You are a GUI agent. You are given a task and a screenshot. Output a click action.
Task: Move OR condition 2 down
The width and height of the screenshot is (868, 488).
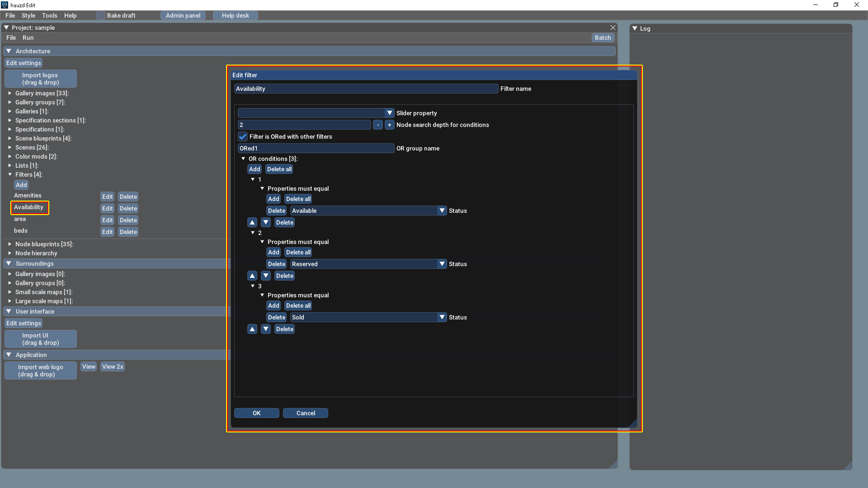click(x=266, y=276)
